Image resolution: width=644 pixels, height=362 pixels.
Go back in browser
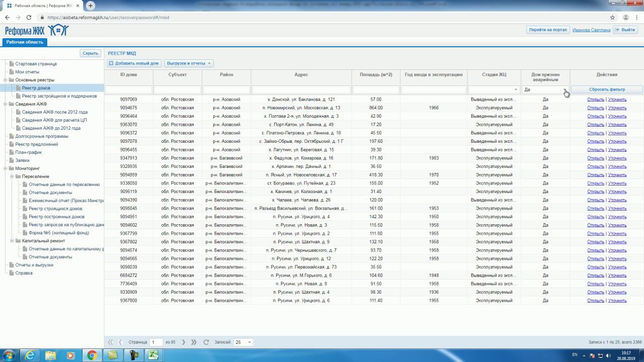click(7, 17)
